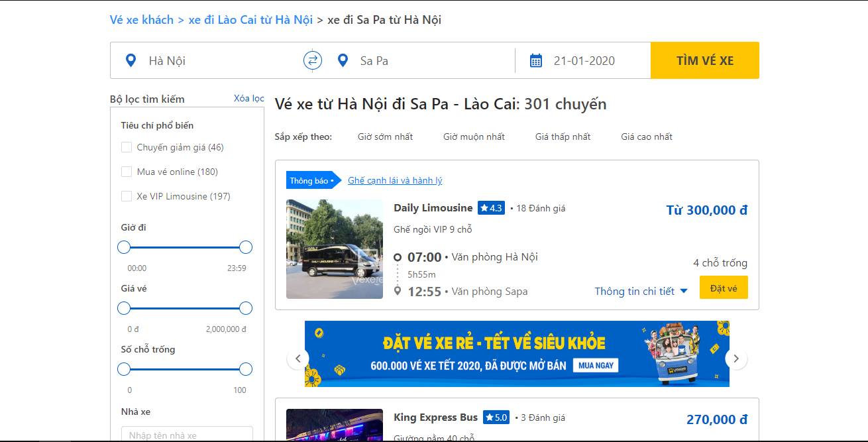Click the star rating 4.3 badge
Screen dimensions: 868x442
[491, 208]
